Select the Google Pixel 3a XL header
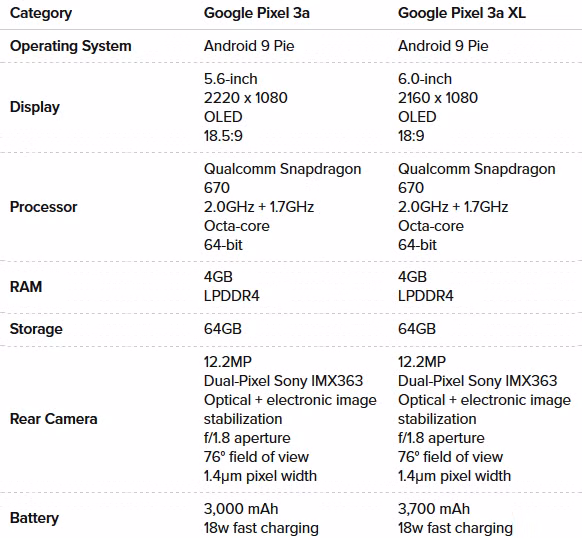This screenshot has height=538, width=582. click(x=462, y=13)
